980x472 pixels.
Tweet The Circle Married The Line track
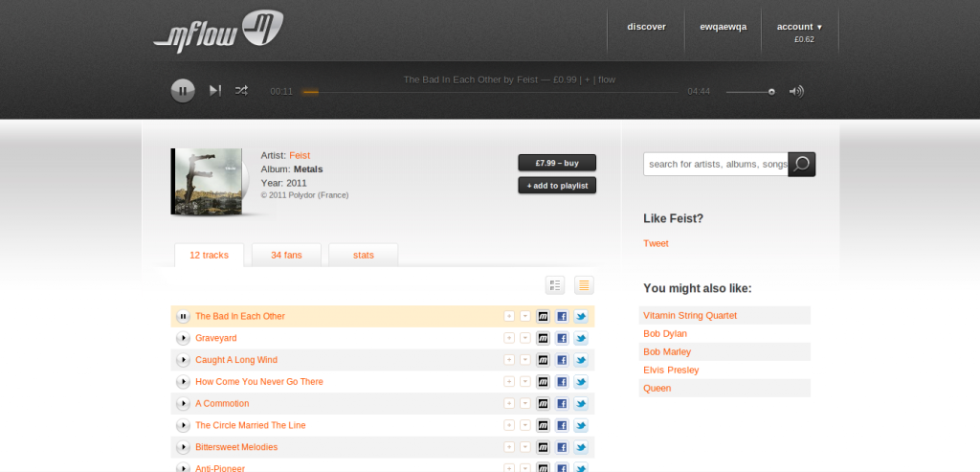581,426
